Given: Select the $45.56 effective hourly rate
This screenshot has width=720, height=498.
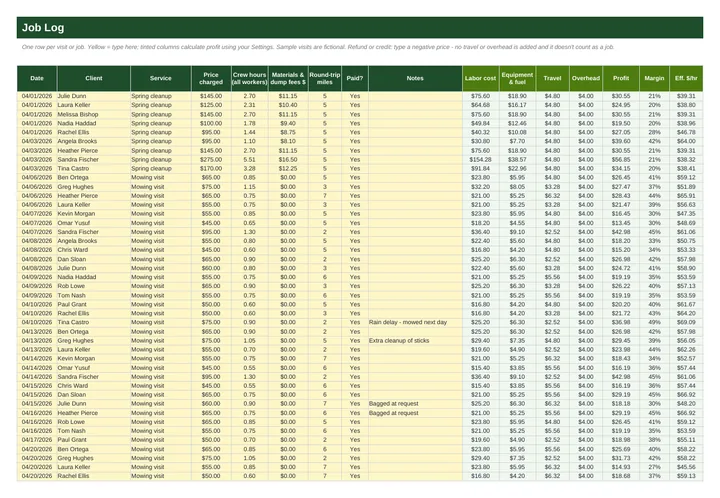Looking at the screenshot, I should coord(686,467).
